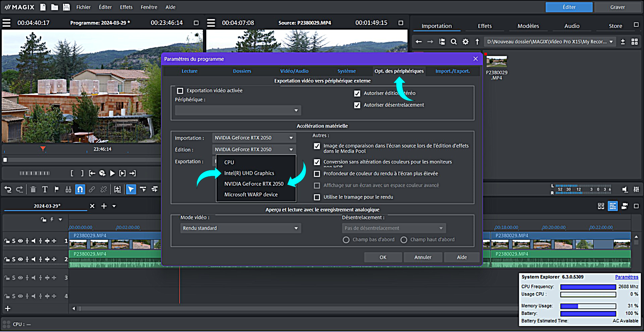This screenshot has height=332, width=644.
Task: Toggle track 1 visibility eye icon
Action: pos(20,241)
